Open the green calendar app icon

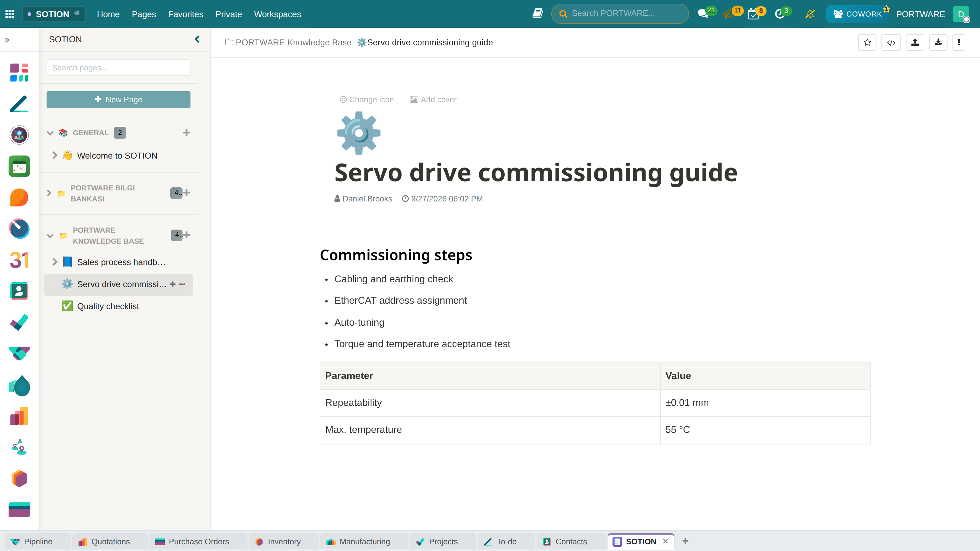19,166
